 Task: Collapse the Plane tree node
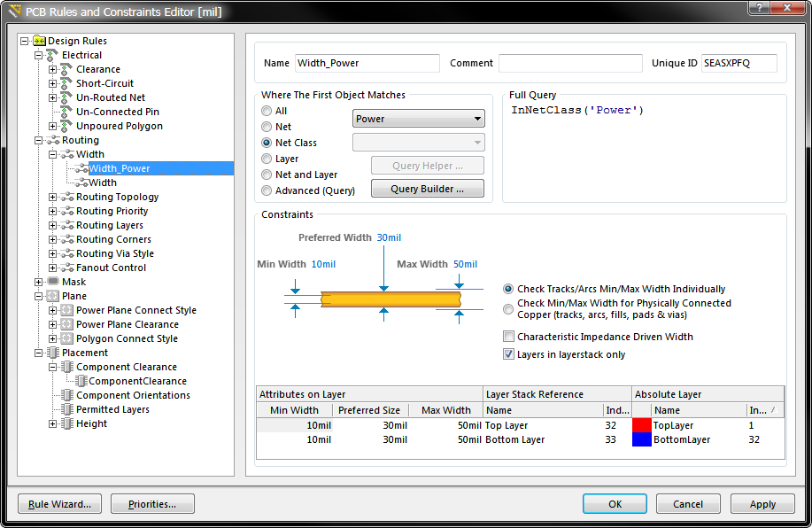38,297
